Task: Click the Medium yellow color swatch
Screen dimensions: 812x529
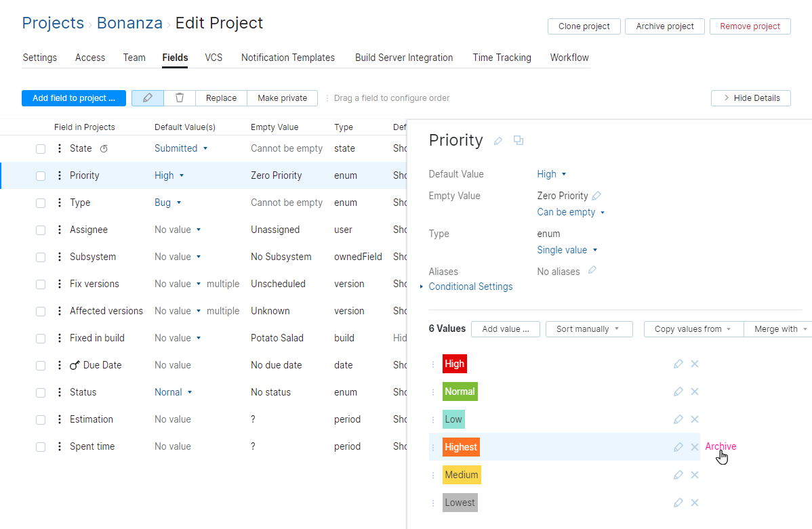Action: coord(462,475)
